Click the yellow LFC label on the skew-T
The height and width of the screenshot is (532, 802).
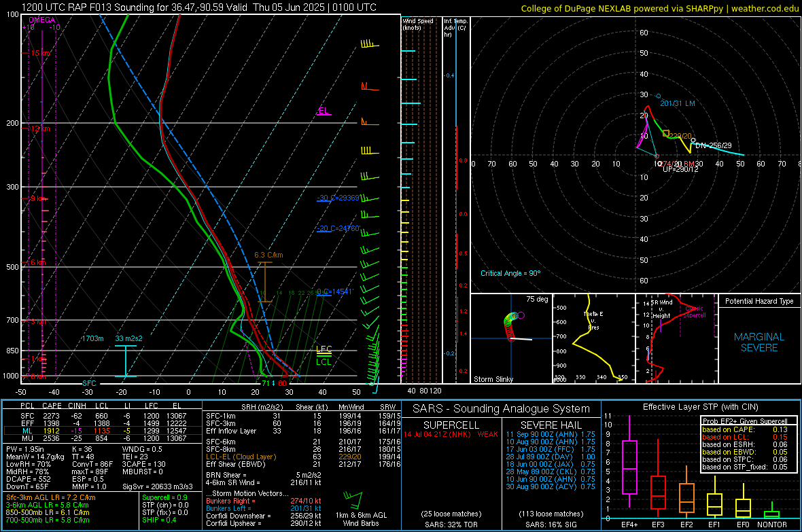(324, 349)
